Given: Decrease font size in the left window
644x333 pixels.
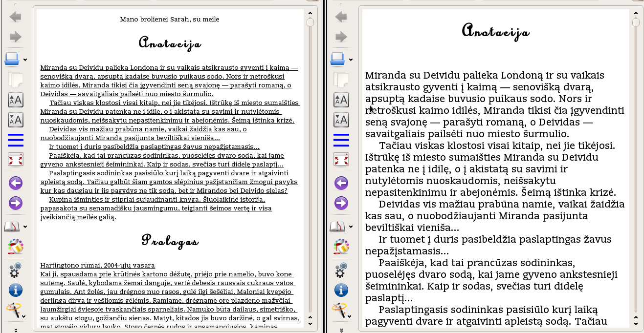Looking at the screenshot, I should pos(16,120).
